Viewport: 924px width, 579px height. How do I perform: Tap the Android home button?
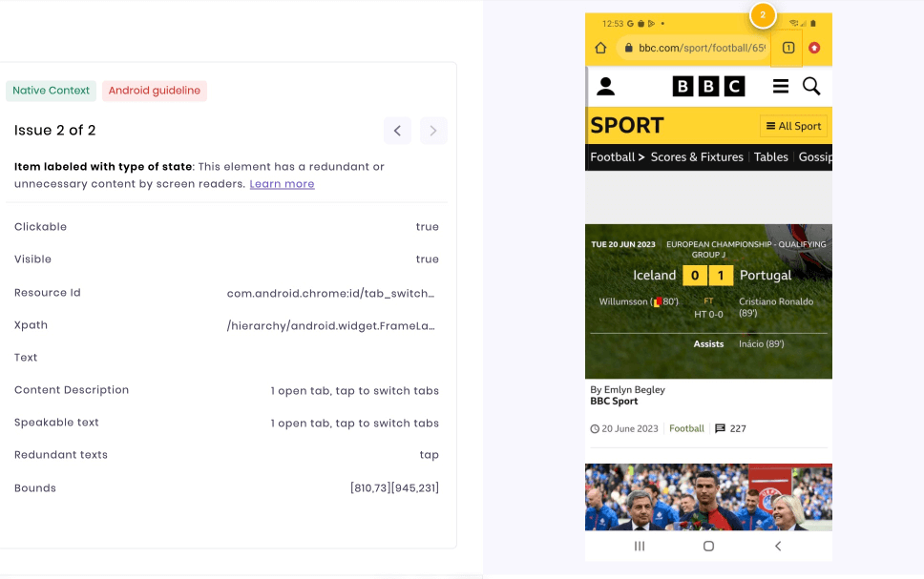709,547
